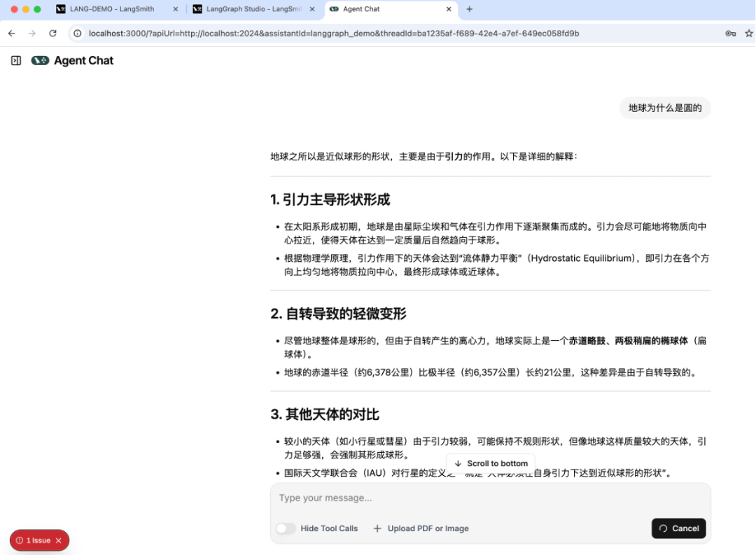Click the browser reload icon
The width and height of the screenshot is (756, 555).
(53, 33)
